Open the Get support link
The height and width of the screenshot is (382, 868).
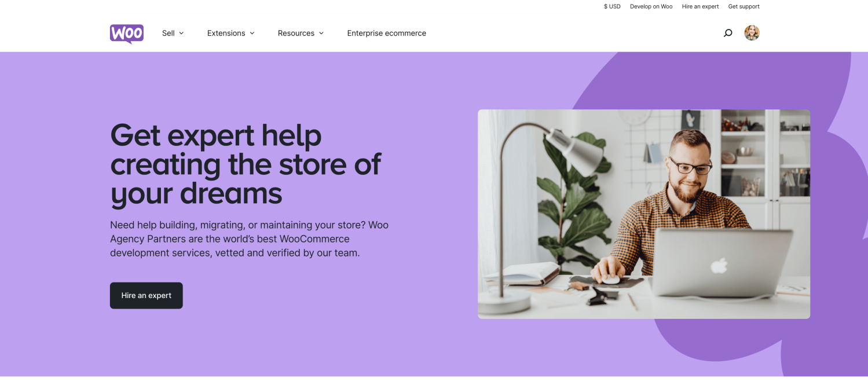pos(744,6)
